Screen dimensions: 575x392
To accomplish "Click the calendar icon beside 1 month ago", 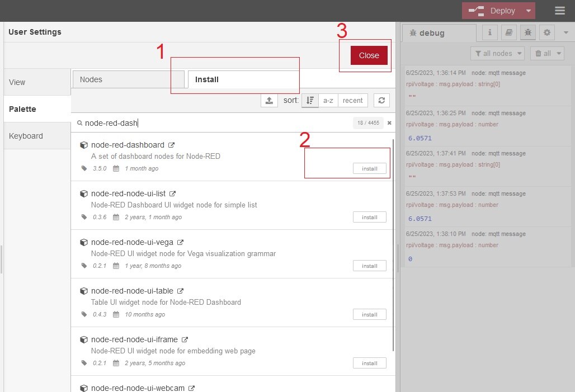I will 116,168.
